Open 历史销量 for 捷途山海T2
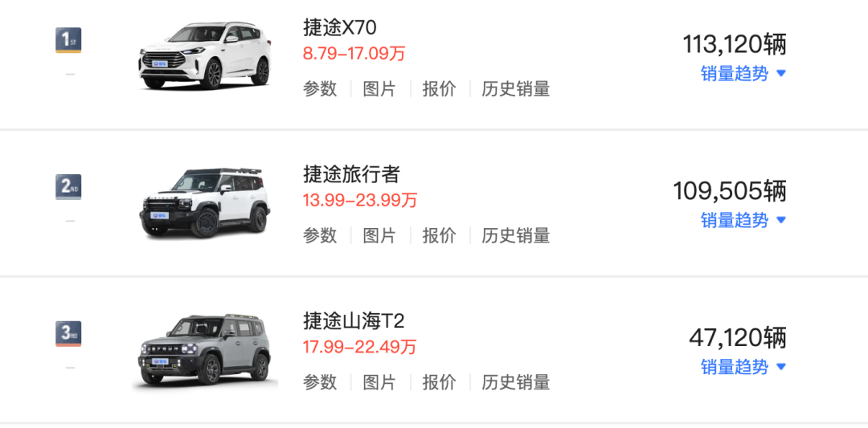 click(516, 382)
